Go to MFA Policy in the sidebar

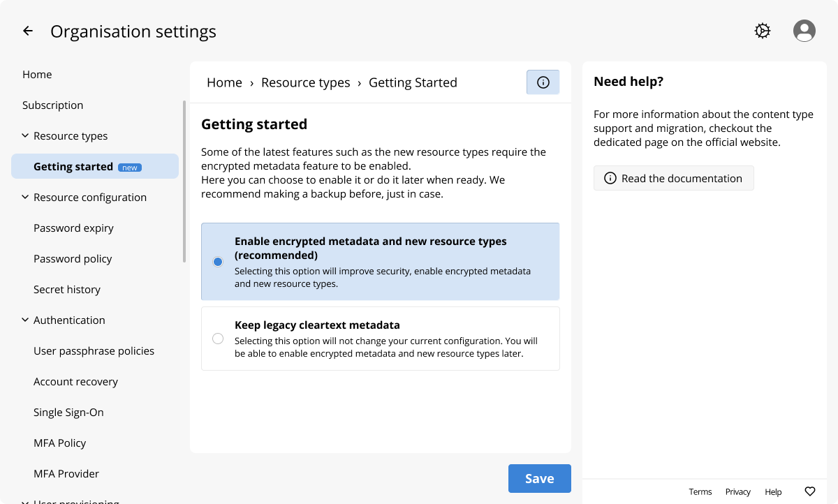click(x=60, y=443)
